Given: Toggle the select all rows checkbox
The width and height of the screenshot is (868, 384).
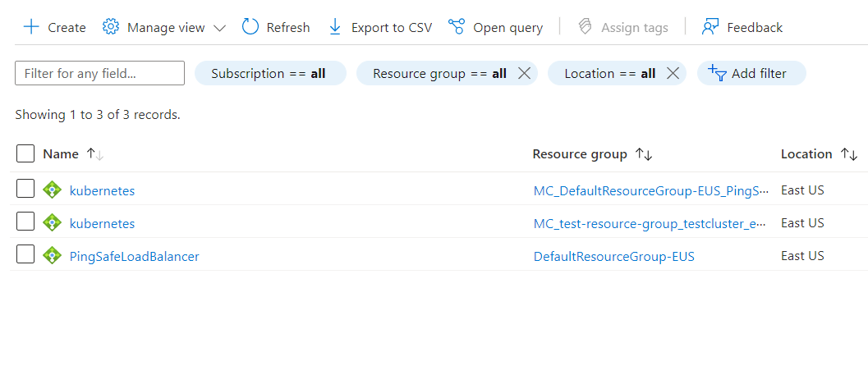Looking at the screenshot, I should pos(25,153).
